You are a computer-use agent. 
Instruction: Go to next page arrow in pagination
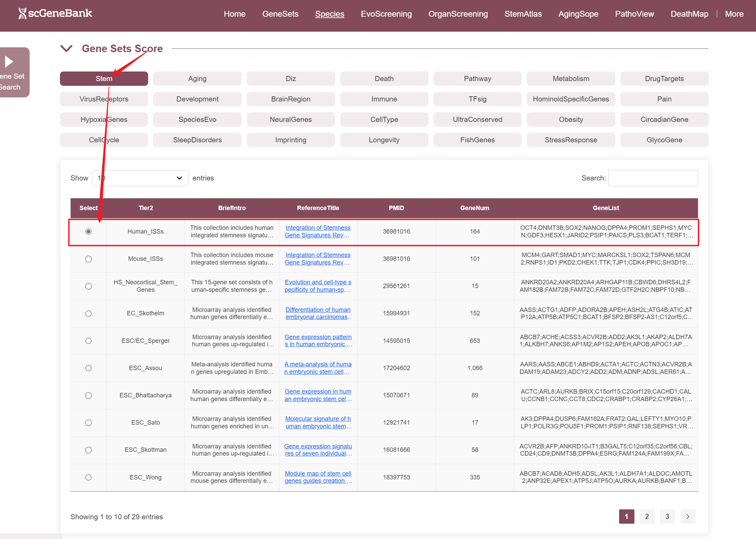688,517
